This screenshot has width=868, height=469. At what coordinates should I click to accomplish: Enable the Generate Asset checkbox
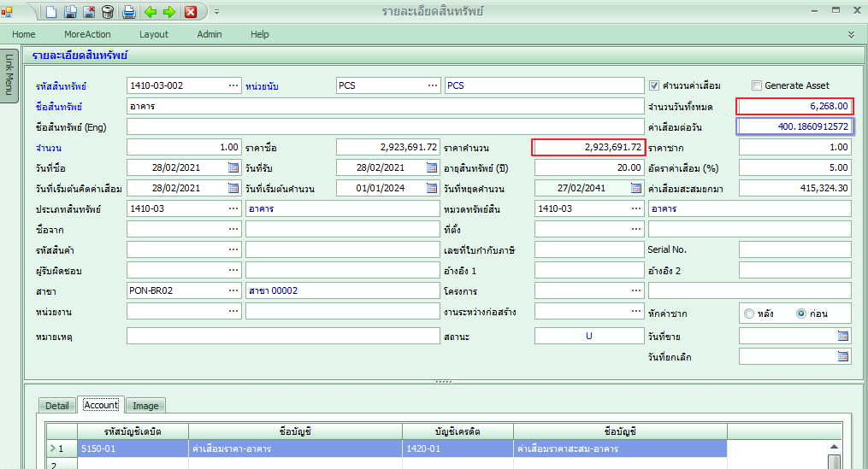click(x=756, y=85)
